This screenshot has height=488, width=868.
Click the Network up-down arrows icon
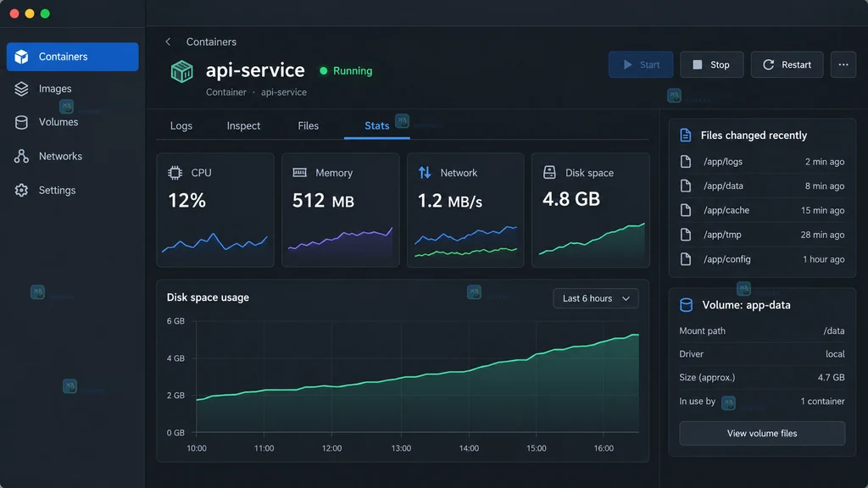click(425, 173)
